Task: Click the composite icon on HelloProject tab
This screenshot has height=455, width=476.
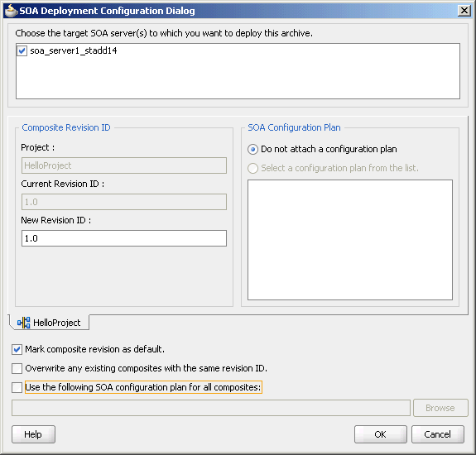Action: pyautogui.click(x=24, y=323)
